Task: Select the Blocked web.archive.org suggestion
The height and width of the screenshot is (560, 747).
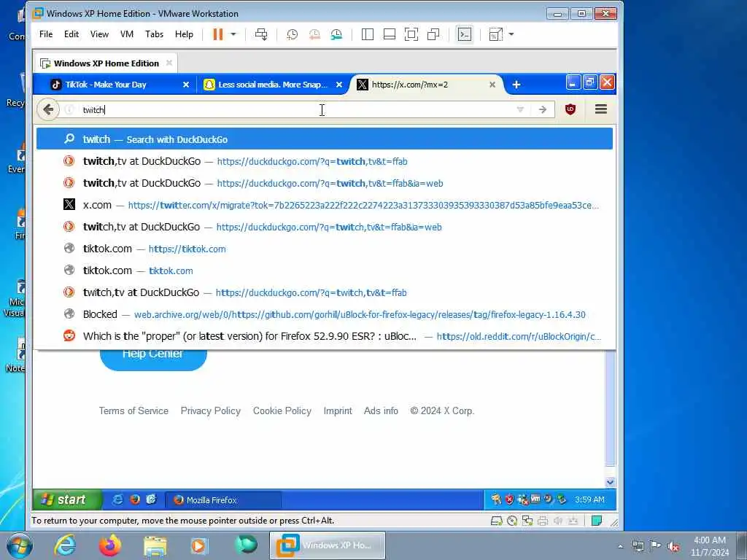Action: point(325,314)
